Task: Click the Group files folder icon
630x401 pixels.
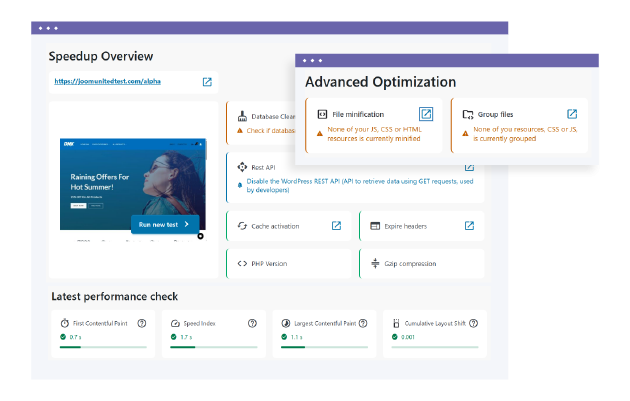Action: (x=467, y=115)
